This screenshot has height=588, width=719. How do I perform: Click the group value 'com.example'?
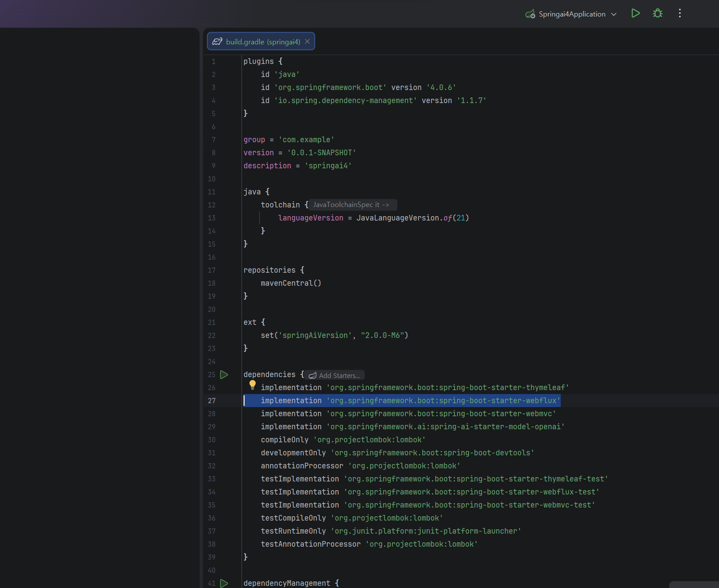[x=306, y=140]
